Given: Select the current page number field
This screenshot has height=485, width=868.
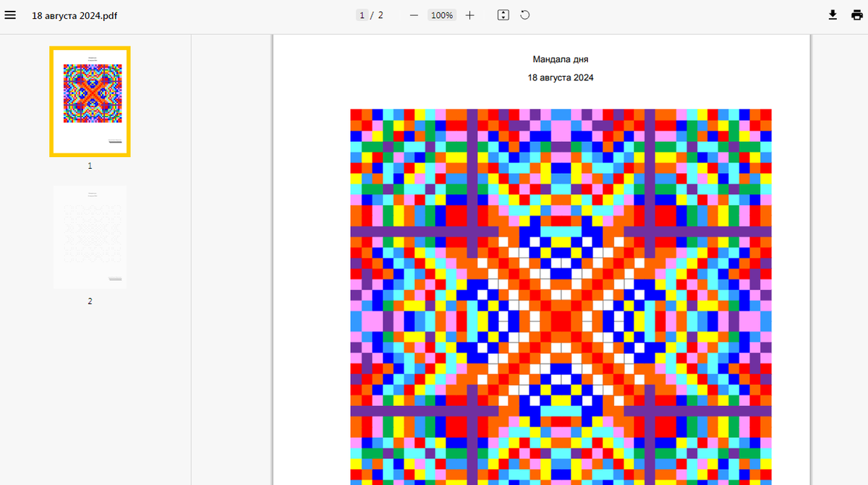Looking at the screenshot, I should [362, 15].
